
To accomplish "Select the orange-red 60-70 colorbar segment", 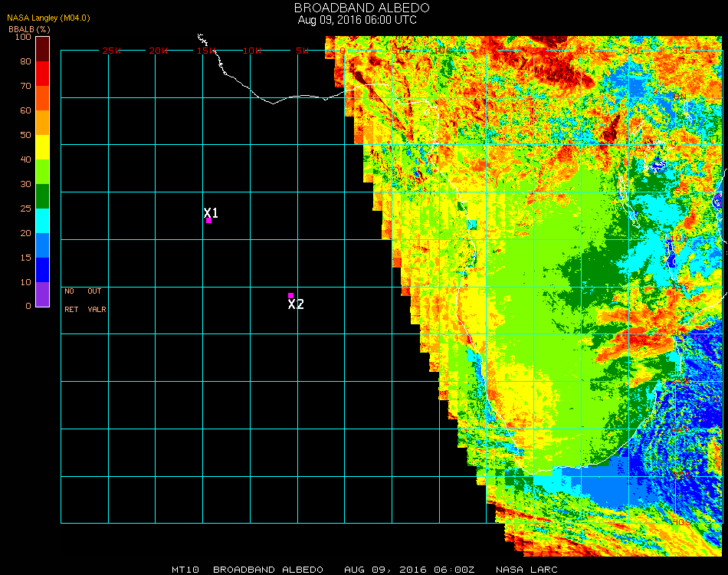I will 43,98.
